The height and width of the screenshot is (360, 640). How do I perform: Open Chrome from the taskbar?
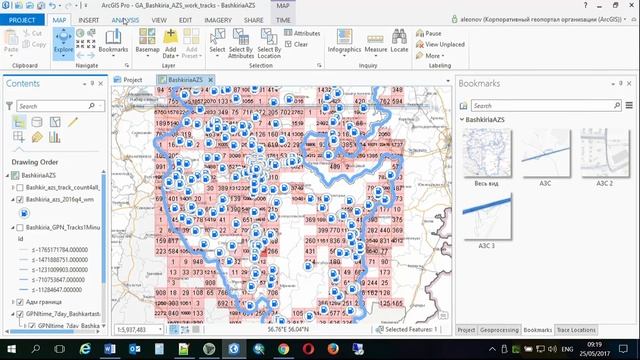point(284,349)
